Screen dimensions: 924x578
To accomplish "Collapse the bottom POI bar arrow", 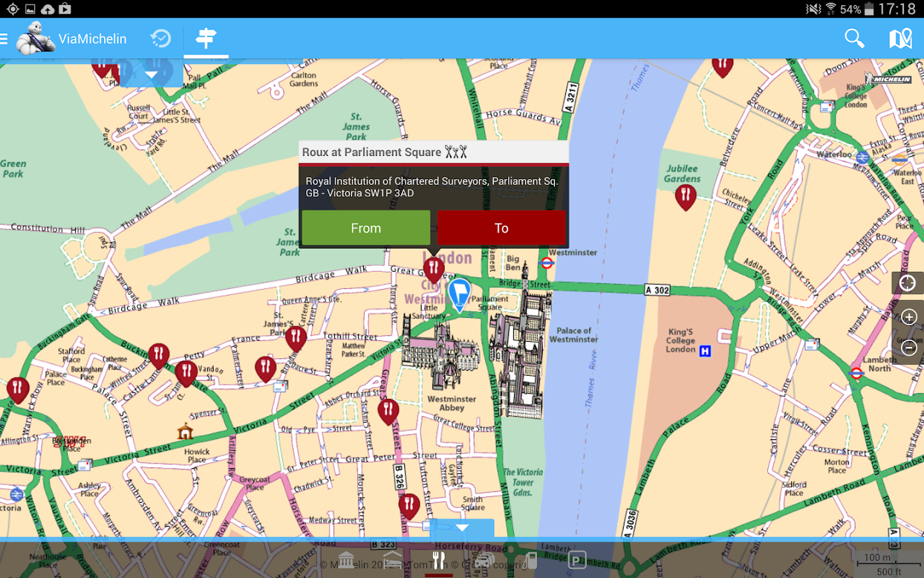I will (462, 528).
